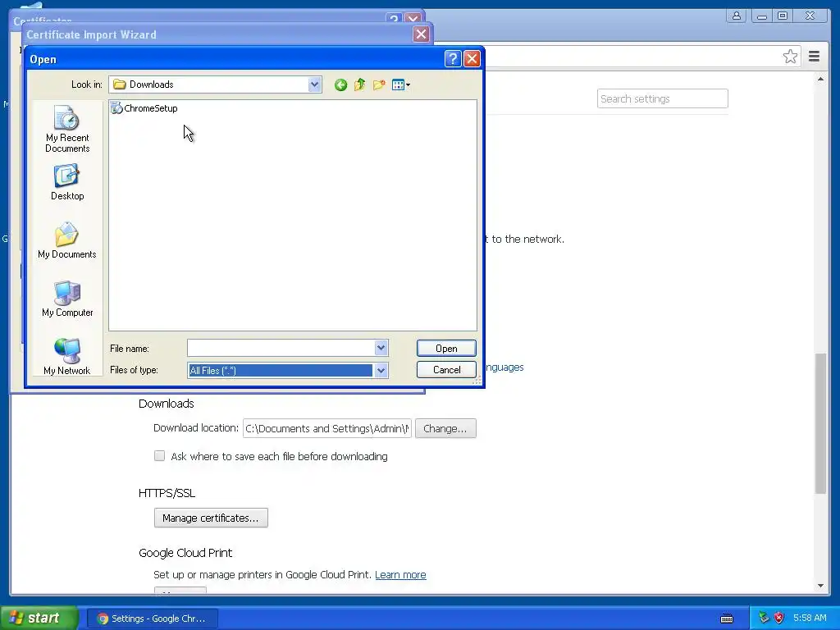
Task: Open My Network in places bar
Action: click(x=67, y=356)
